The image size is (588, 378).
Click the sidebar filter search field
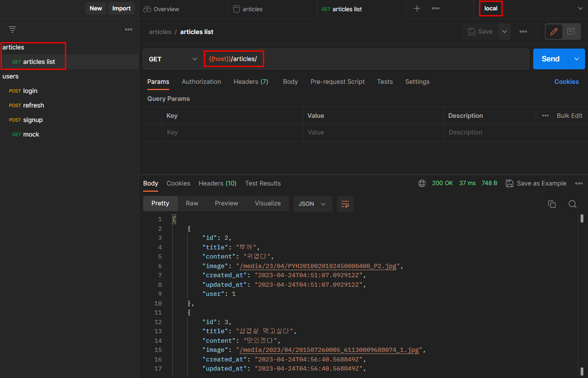(x=61, y=29)
